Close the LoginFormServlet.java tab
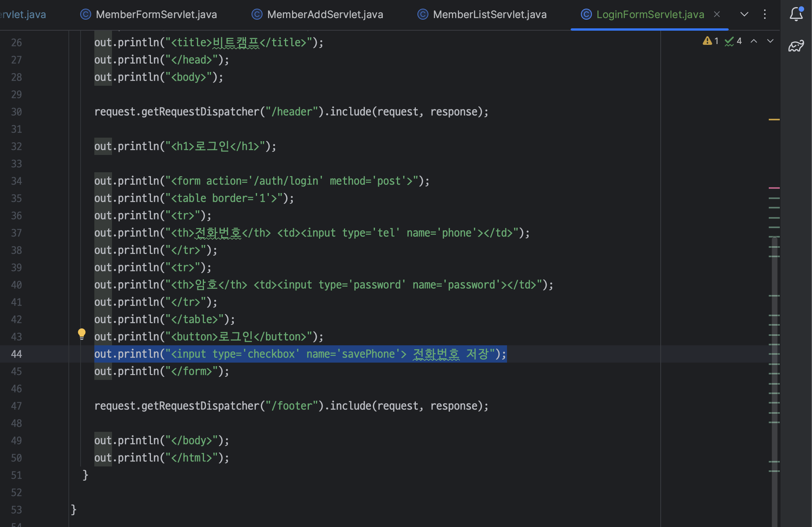The height and width of the screenshot is (527, 812). point(717,15)
